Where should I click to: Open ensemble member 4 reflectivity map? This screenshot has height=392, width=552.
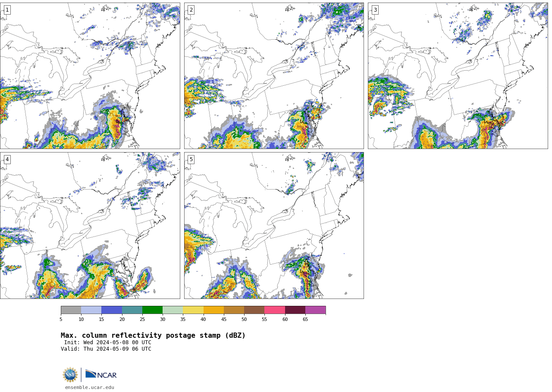coord(90,225)
